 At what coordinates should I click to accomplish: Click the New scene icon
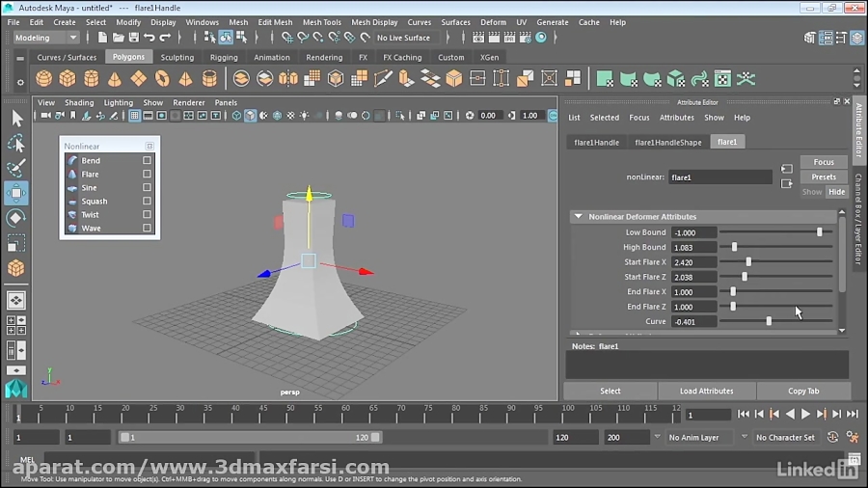102,38
